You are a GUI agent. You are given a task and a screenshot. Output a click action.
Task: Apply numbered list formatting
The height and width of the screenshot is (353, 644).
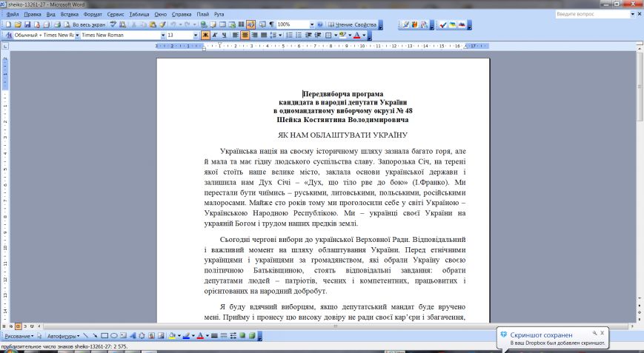pyautogui.click(x=289, y=36)
